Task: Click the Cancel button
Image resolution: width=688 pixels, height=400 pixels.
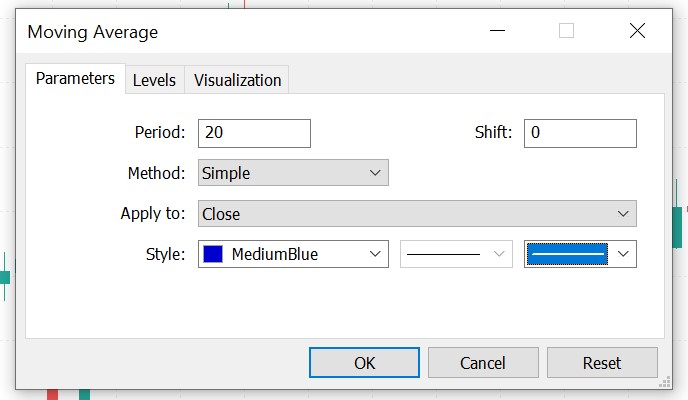Action: pos(483,362)
